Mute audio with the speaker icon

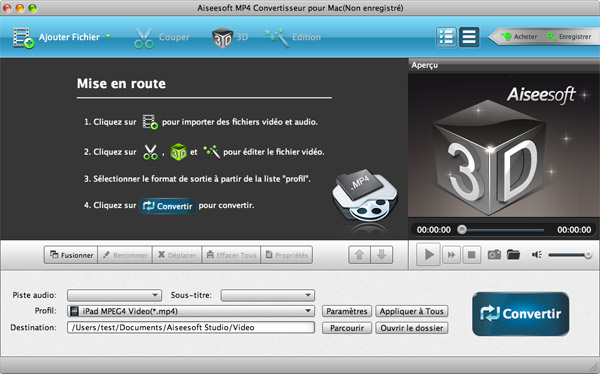point(536,255)
